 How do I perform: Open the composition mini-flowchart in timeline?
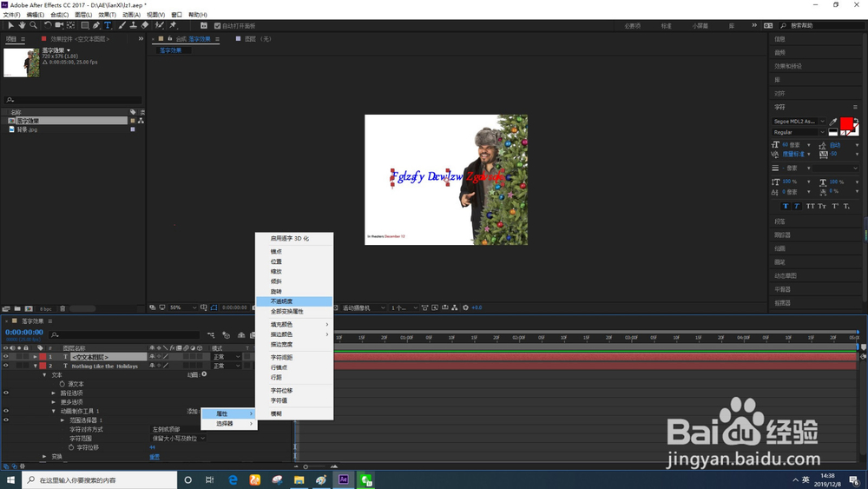click(x=211, y=334)
